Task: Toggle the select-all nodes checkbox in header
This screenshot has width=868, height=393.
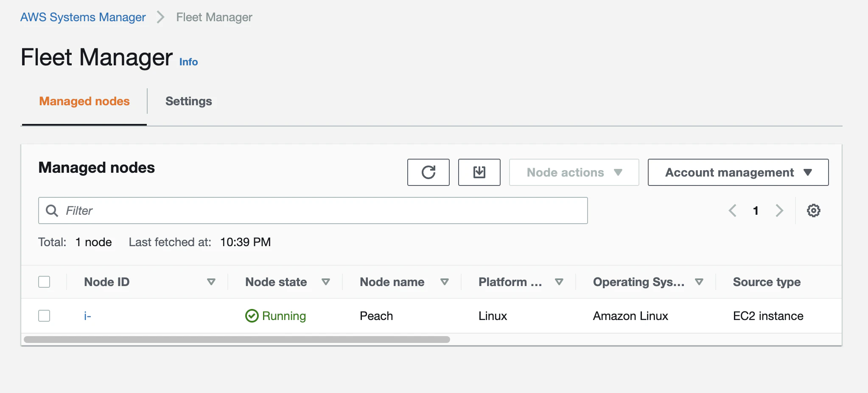Action: (x=44, y=282)
